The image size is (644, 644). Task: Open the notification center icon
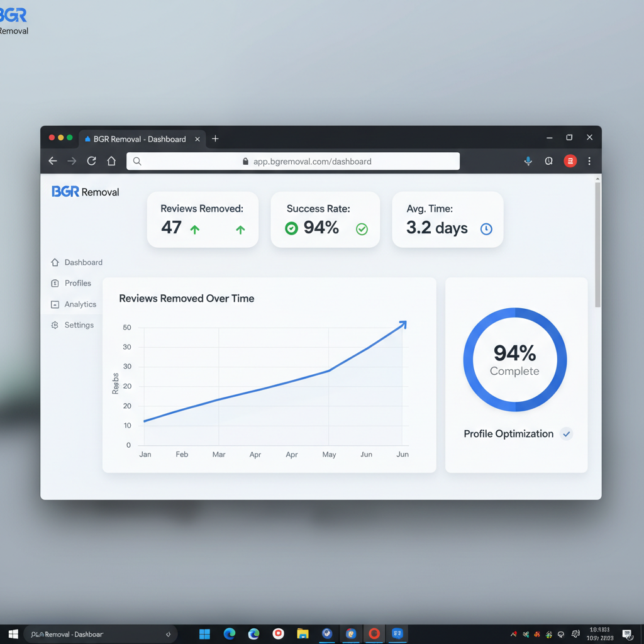[x=627, y=634]
